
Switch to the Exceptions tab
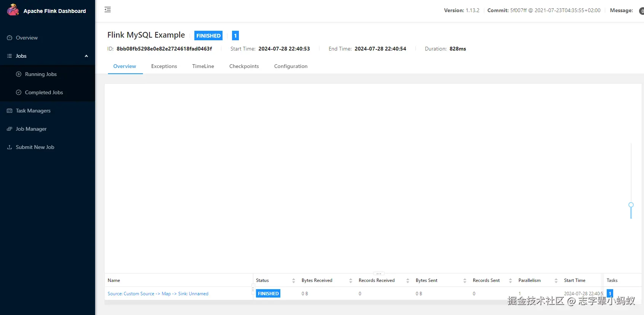pos(164,66)
